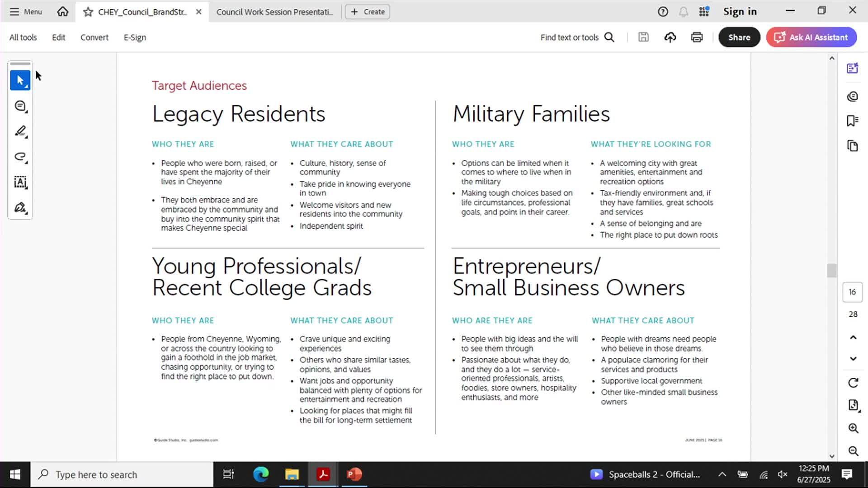Toggle the notifications bell
The height and width of the screenshot is (488, 868).
pyautogui.click(x=683, y=12)
